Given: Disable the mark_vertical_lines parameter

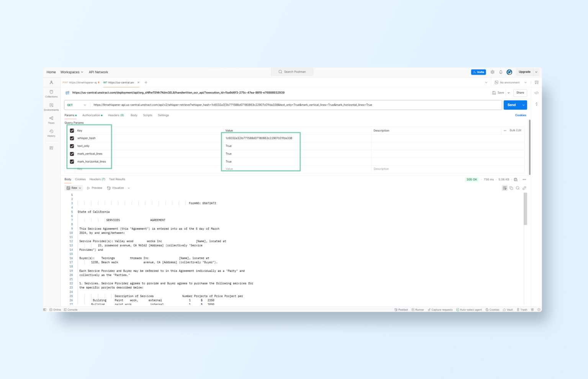Looking at the screenshot, I should (72, 154).
